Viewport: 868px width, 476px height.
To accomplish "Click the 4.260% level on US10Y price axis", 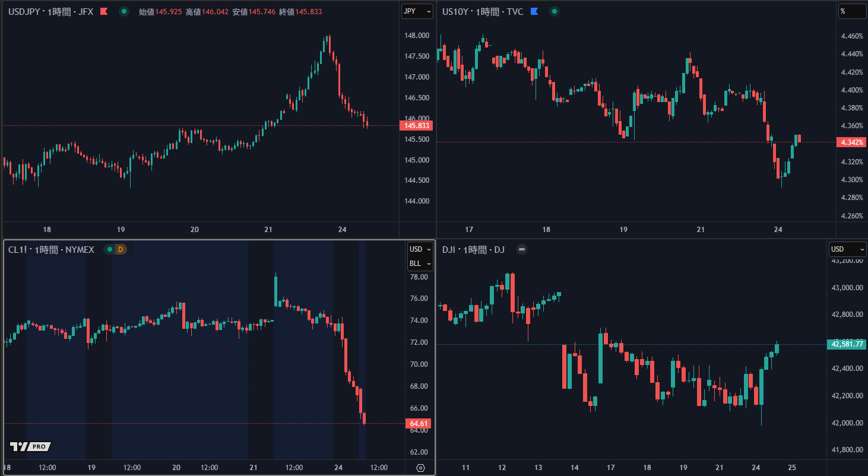I will click(x=852, y=216).
